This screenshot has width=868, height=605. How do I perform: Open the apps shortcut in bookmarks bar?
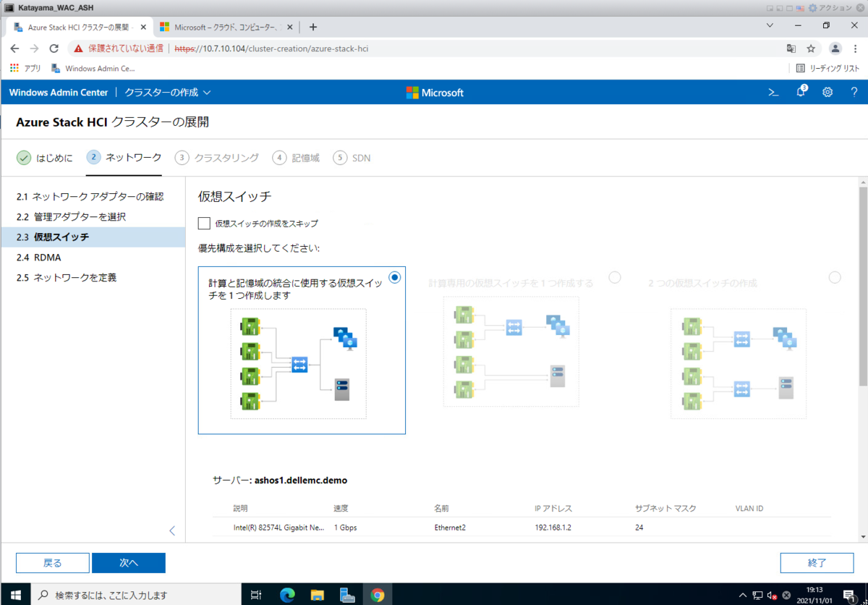pyautogui.click(x=25, y=69)
